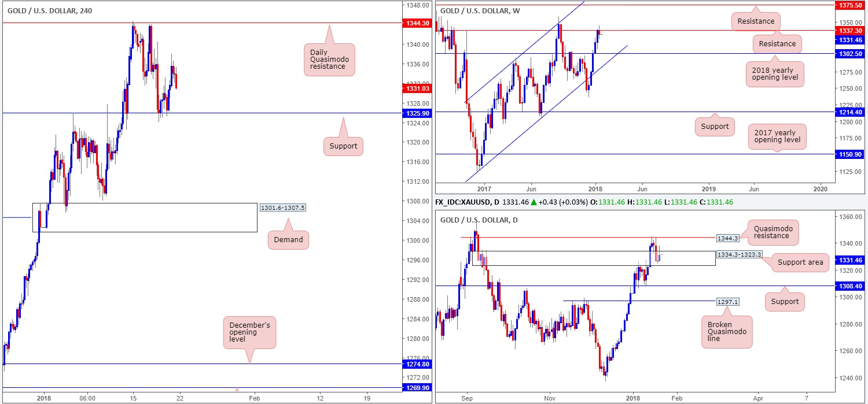Image resolution: width=868 pixels, height=404 pixels.
Task: Select the 'Demand' callout note
Action: pos(288,239)
